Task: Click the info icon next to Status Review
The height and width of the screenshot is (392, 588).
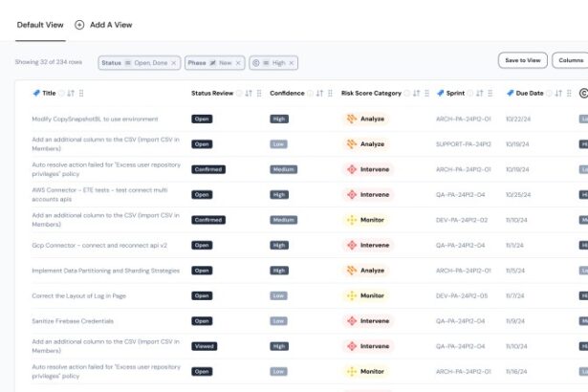Action: [x=239, y=94]
